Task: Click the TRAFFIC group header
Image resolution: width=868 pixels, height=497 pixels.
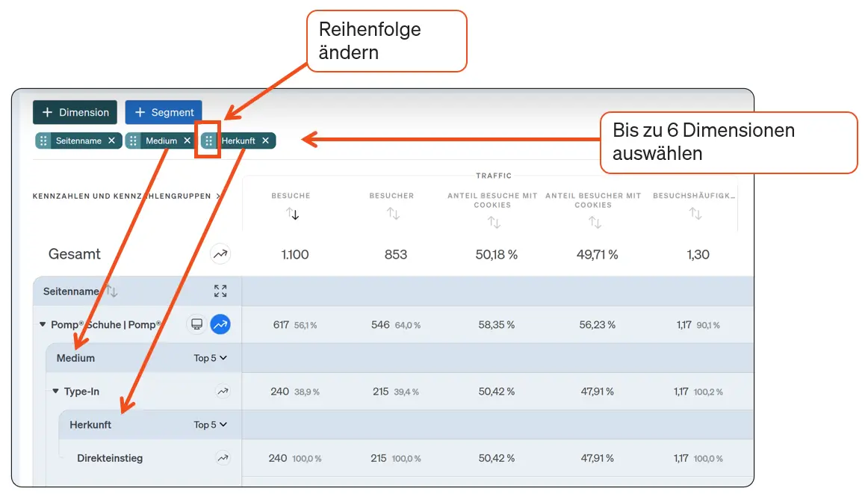Action: 494,176
